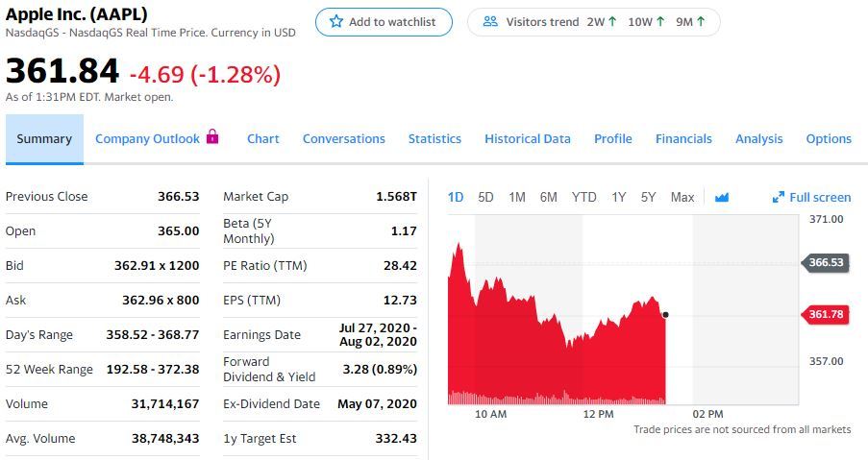Click the 361.78 current price marker

(825, 314)
